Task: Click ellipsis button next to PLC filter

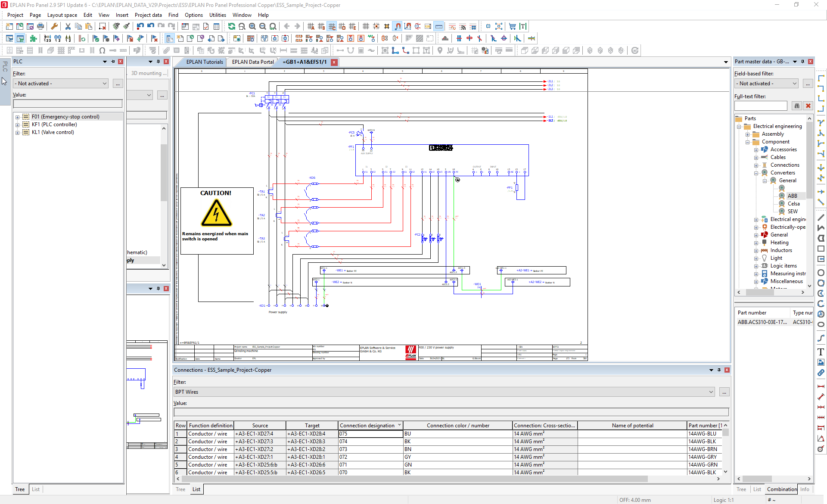Action: click(x=118, y=84)
